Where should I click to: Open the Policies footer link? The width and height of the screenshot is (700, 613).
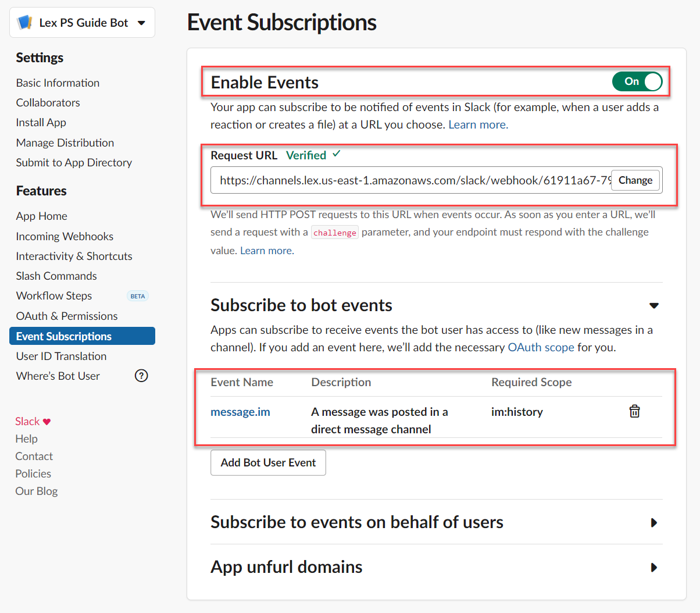pyautogui.click(x=33, y=473)
